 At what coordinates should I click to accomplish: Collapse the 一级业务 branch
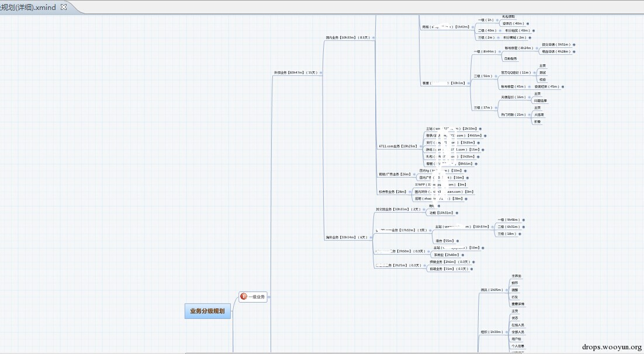269,297
